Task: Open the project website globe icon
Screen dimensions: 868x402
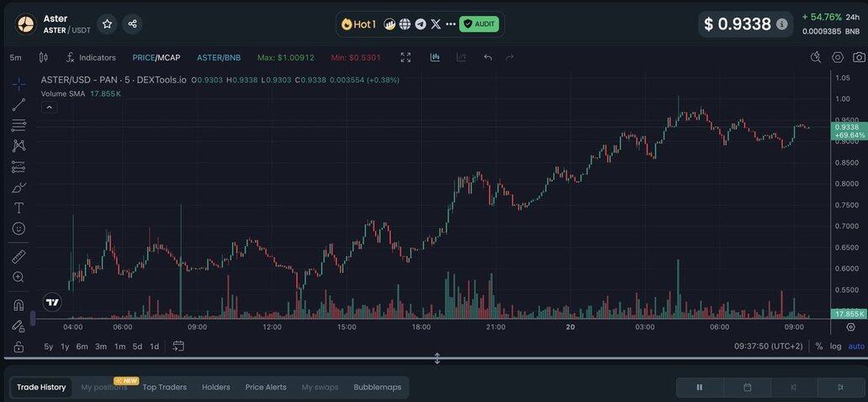Action: coord(405,24)
